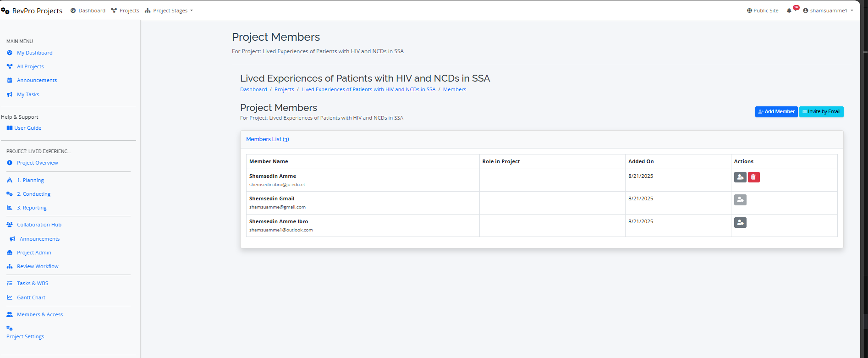Open Members & Access link

click(40, 314)
